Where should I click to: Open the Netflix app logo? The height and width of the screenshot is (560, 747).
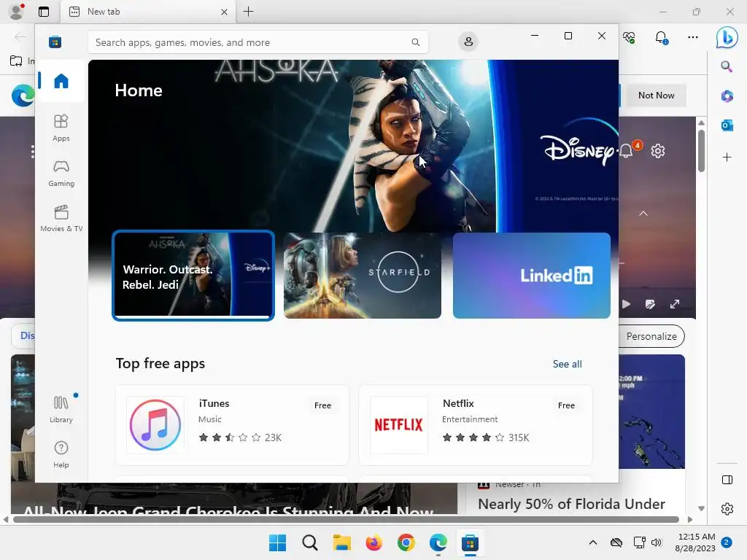click(x=399, y=425)
